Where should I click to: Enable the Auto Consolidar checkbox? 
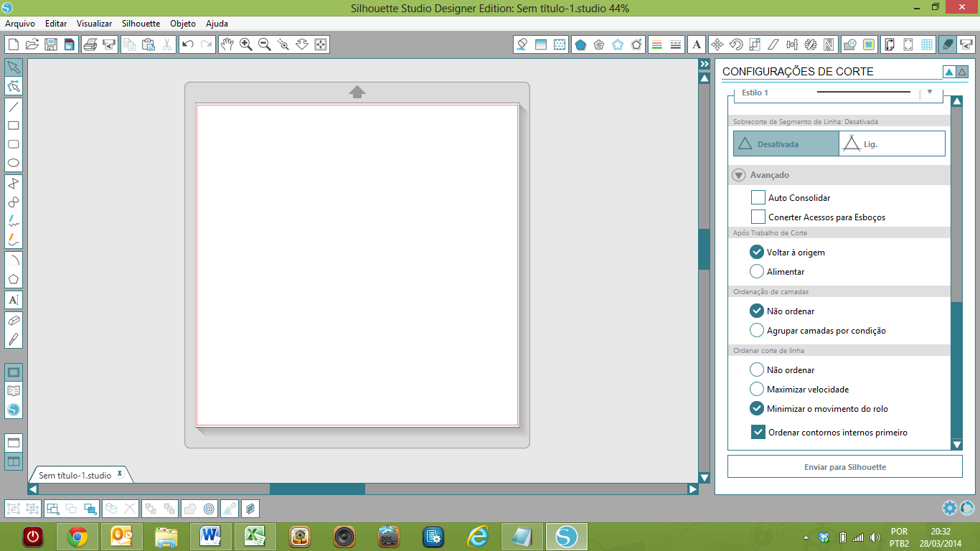[x=758, y=197]
